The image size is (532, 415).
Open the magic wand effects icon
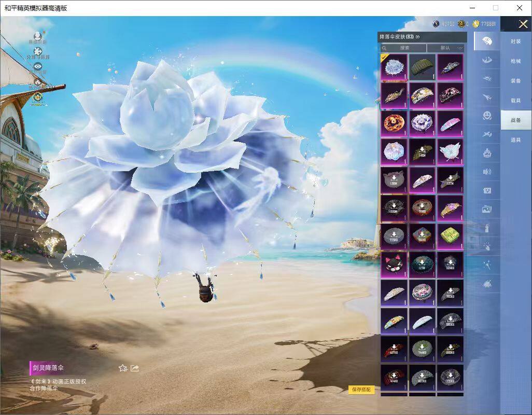click(x=487, y=265)
